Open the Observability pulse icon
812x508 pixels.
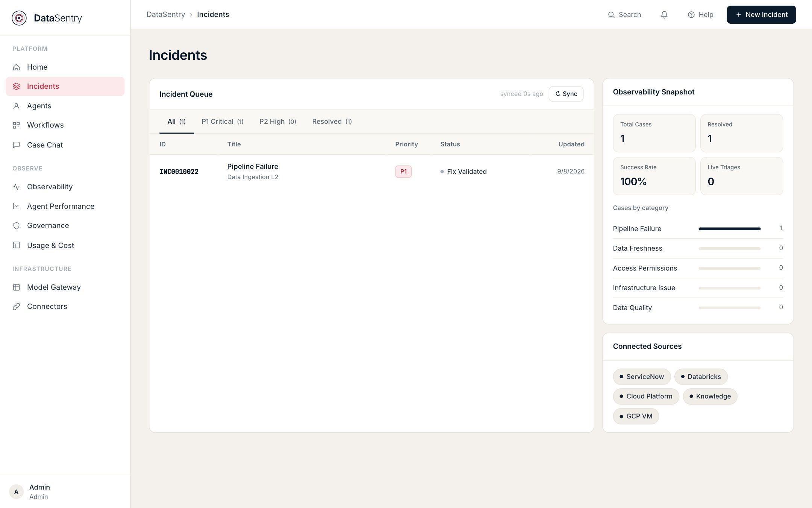point(16,187)
